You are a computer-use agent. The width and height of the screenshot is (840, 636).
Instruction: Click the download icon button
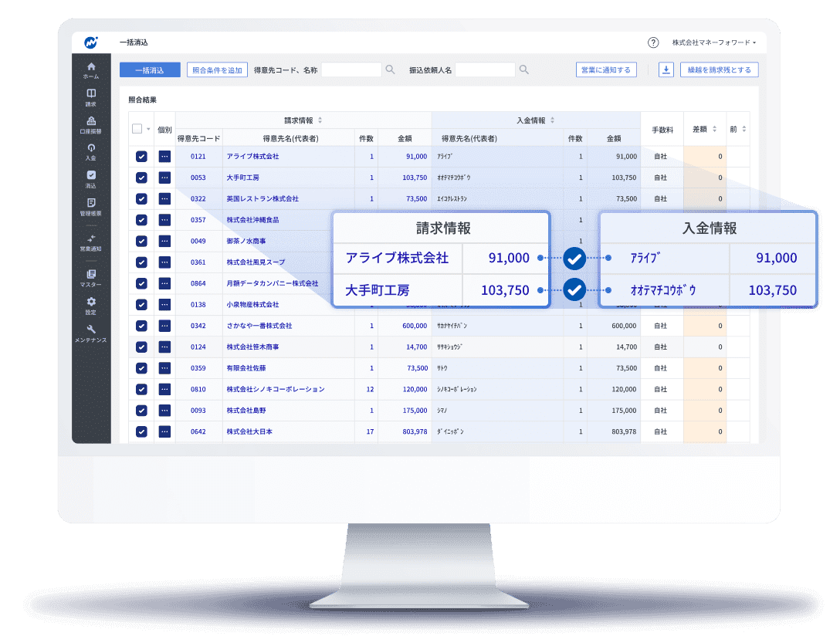[x=666, y=70]
